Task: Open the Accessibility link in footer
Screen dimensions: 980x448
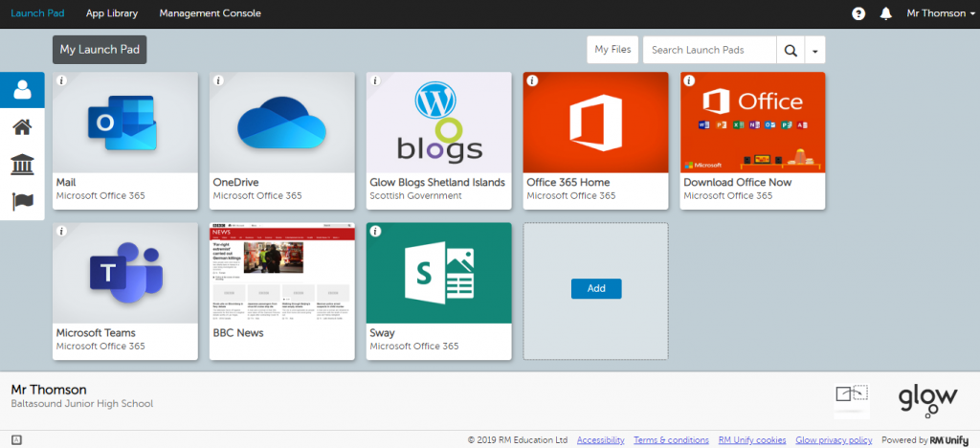Action: coord(601,440)
